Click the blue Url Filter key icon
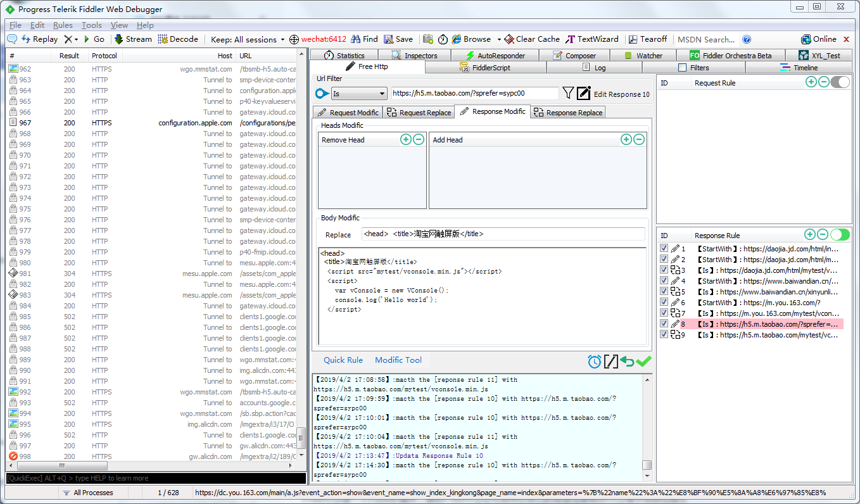 pos(322,94)
